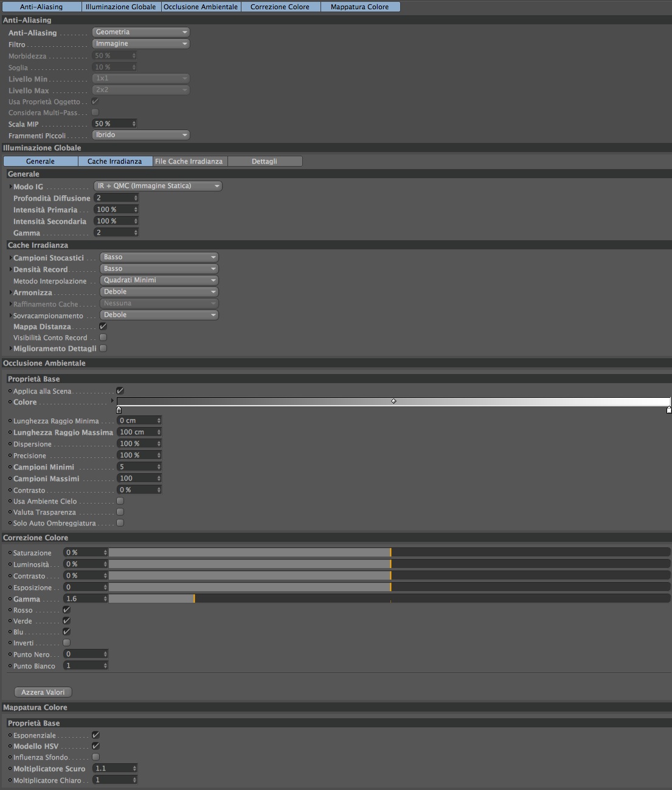Enable the Miglioramento Dettagli checkbox
Screen dimensions: 672x790
click(x=103, y=348)
